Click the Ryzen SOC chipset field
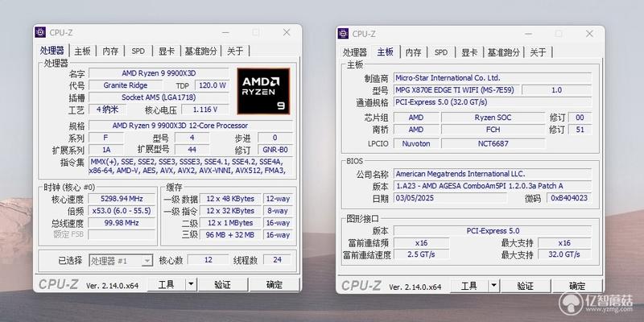644x322 pixels. [493, 118]
